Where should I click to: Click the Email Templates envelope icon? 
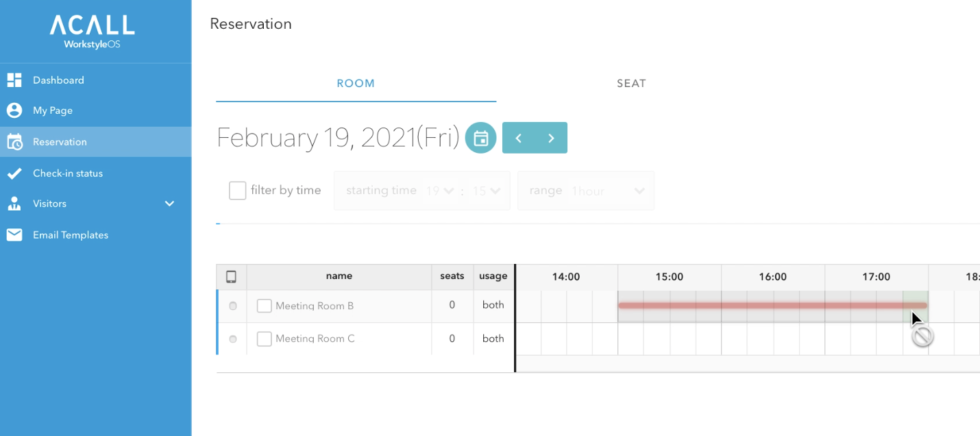(14, 235)
